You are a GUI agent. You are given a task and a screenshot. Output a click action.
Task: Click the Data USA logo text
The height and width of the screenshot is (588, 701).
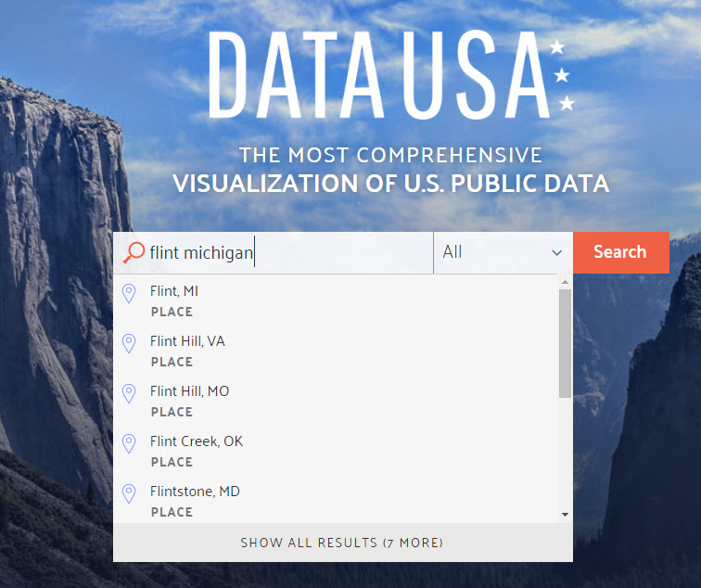[x=379, y=75]
